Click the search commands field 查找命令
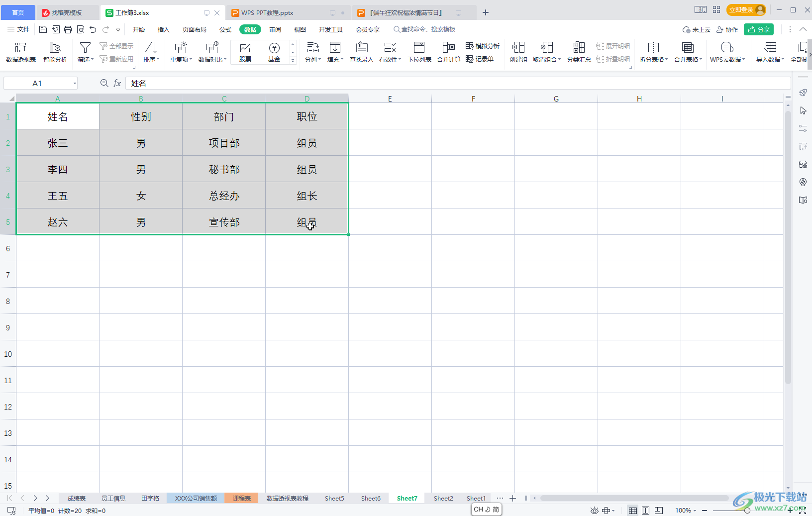Viewport: 812px width, 516px height. click(424, 29)
